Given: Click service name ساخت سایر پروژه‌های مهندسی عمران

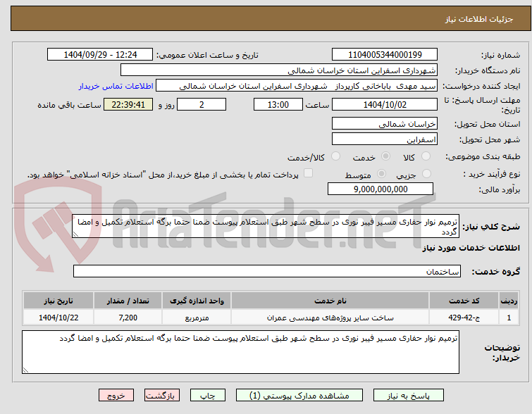Looking at the screenshot, I should tap(330, 318).
